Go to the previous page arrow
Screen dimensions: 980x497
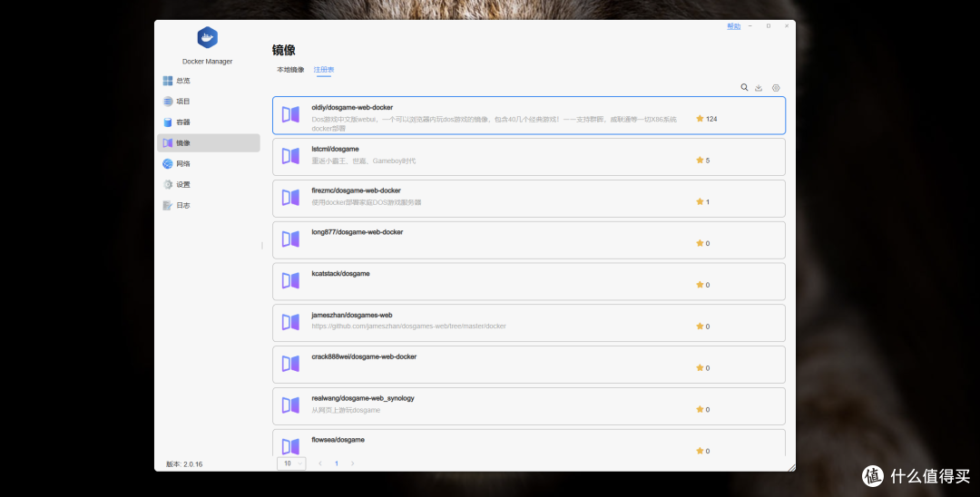point(320,463)
